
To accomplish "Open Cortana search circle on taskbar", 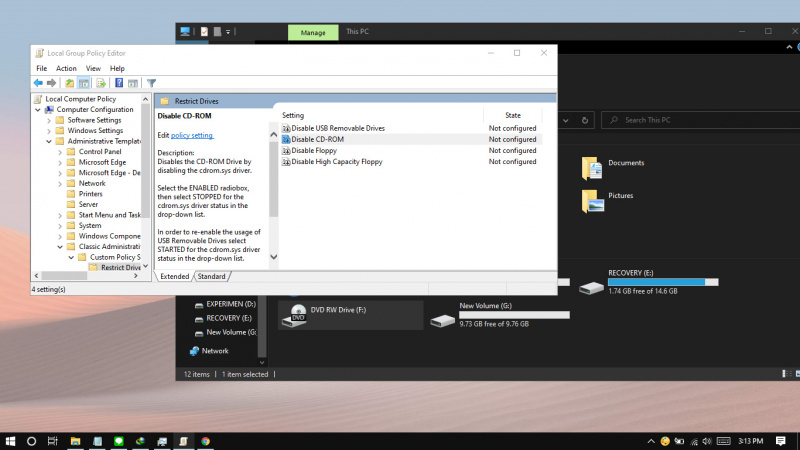I will [x=31, y=441].
